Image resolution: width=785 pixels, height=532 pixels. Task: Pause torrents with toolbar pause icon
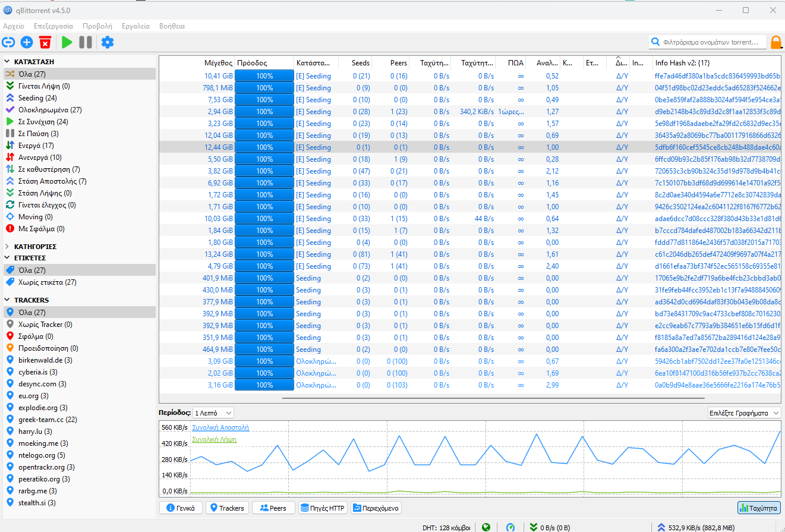tap(86, 42)
